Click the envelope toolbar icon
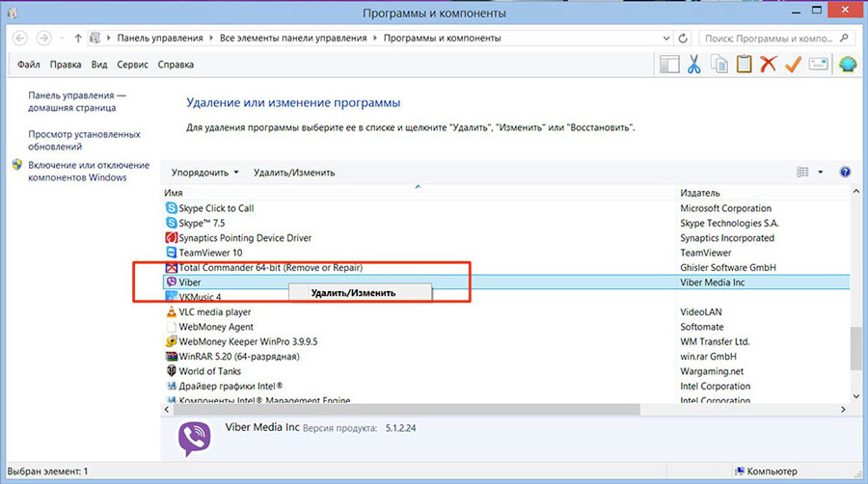This screenshot has width=868, height=484. coord(818,64)
